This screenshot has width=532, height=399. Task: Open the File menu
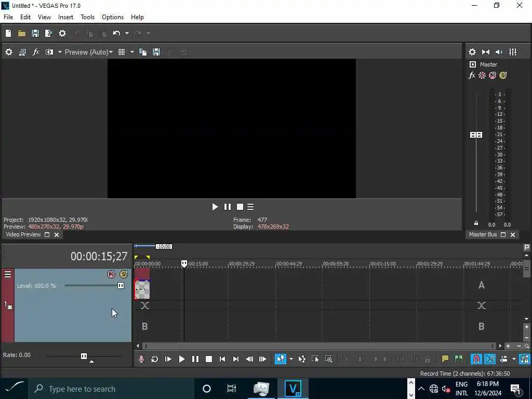coord(8,17)
